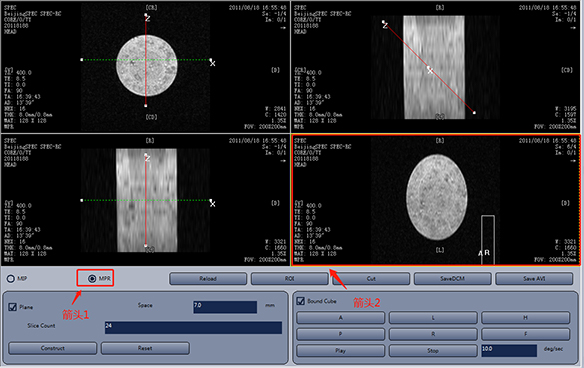This screenshot has width=584, height=368.
Task: Click the Reload button
Action: [x=208, y=279]
